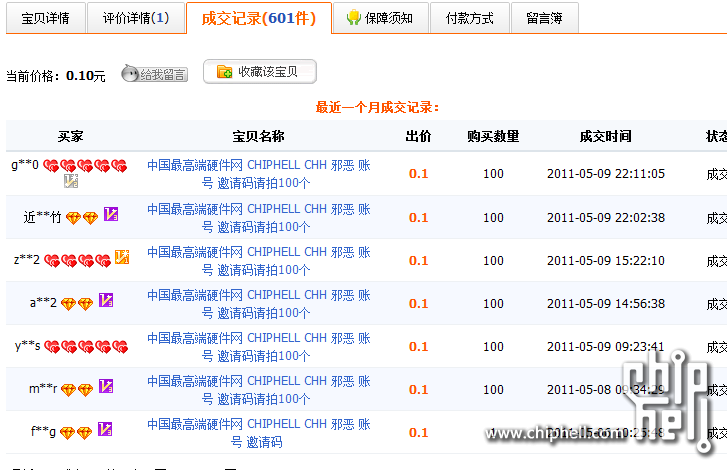The height and width of the screenshot is (470, 727).
Task: Click the 给我留言 Wangwang icon
Action: pyautogui.click(x=154, y=74)
